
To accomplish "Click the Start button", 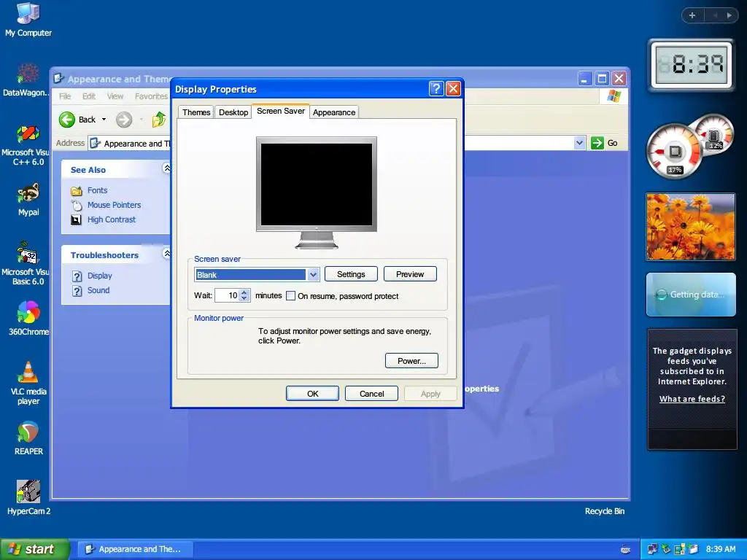I will coord(34,549).
